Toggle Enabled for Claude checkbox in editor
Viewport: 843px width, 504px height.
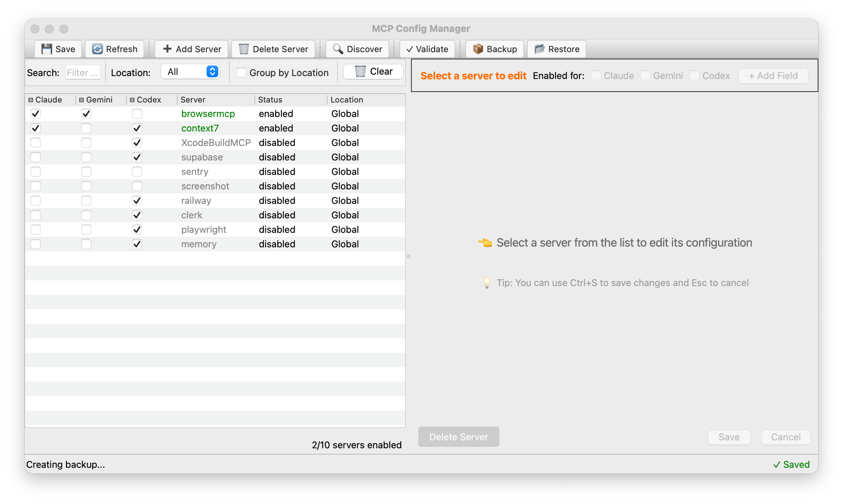[596, 76]
